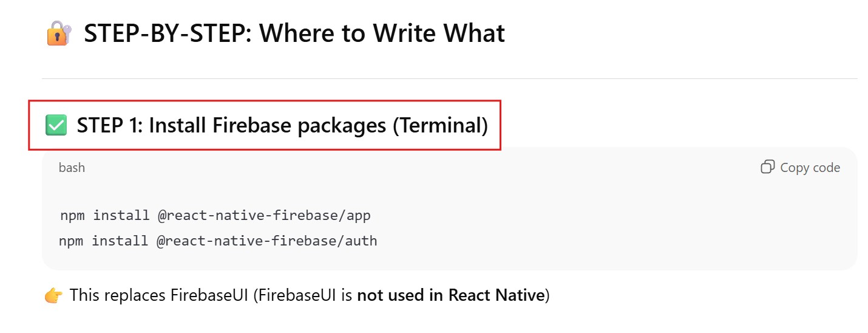Click the "@react-native-firebase/app" package name

[264, 216]
